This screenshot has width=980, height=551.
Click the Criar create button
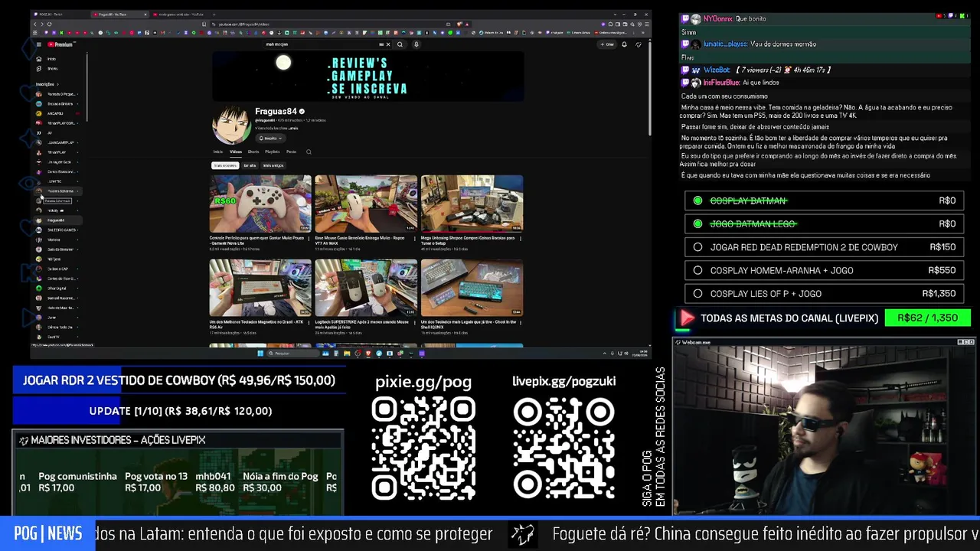click(x=607, y=44)
